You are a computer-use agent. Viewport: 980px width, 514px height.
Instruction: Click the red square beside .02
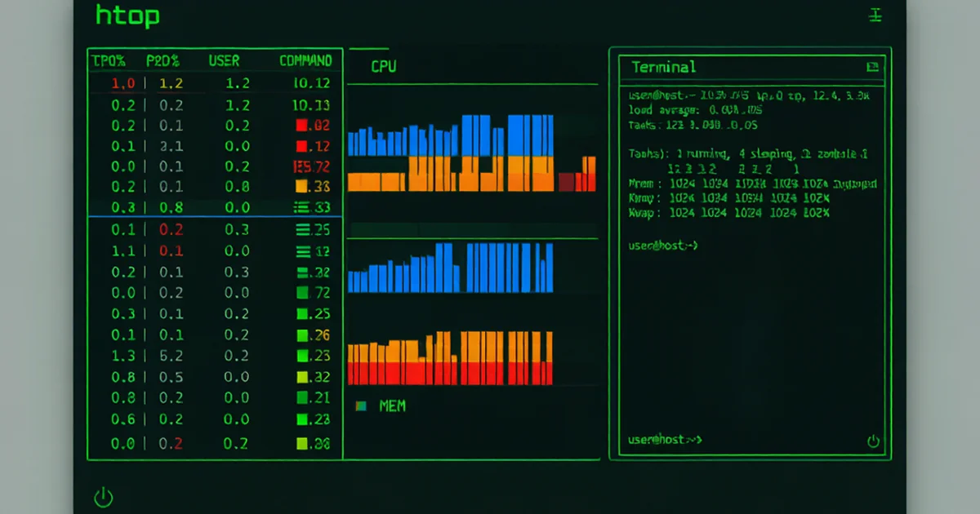point(301,126)
